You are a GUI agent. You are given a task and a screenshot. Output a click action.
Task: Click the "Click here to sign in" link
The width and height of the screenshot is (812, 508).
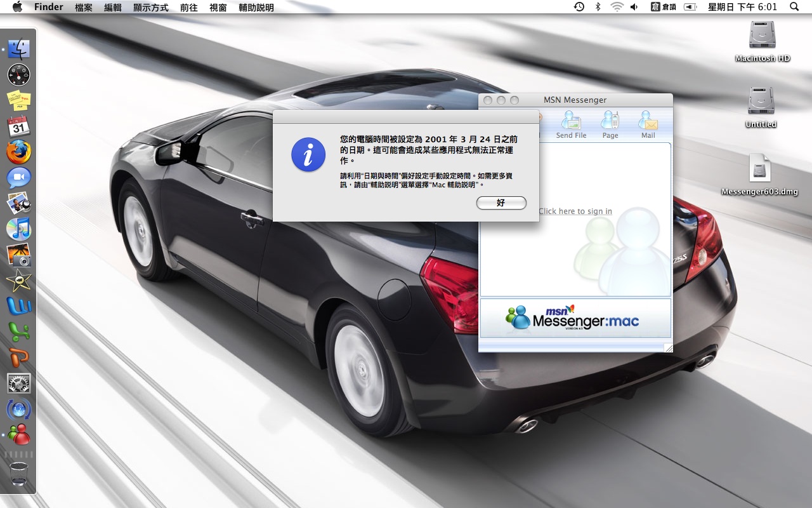(x=575, y=211)
